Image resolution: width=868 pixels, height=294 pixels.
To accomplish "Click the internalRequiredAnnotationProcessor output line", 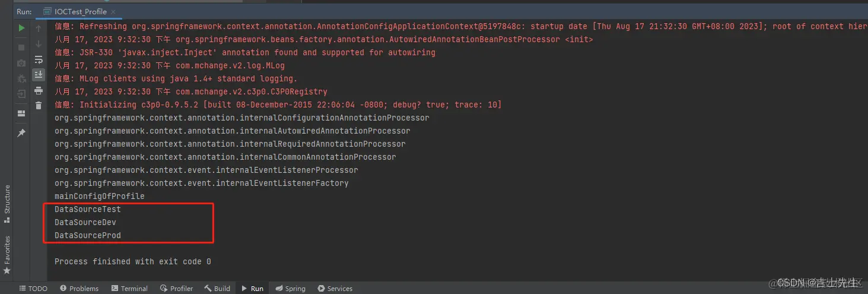I will 230,144.
